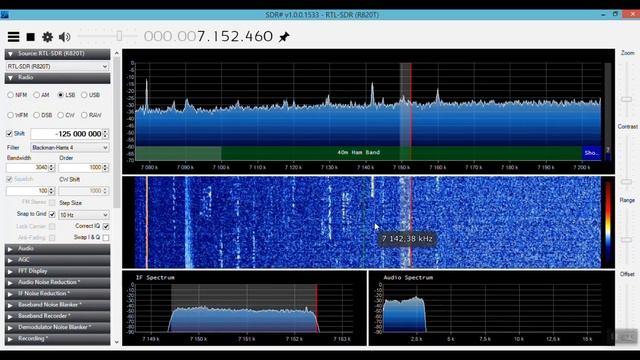640x360 pixels.
Task: Enable the Swap I & Q checkbox
Action: pyautogui.click(x=106, y=238)
